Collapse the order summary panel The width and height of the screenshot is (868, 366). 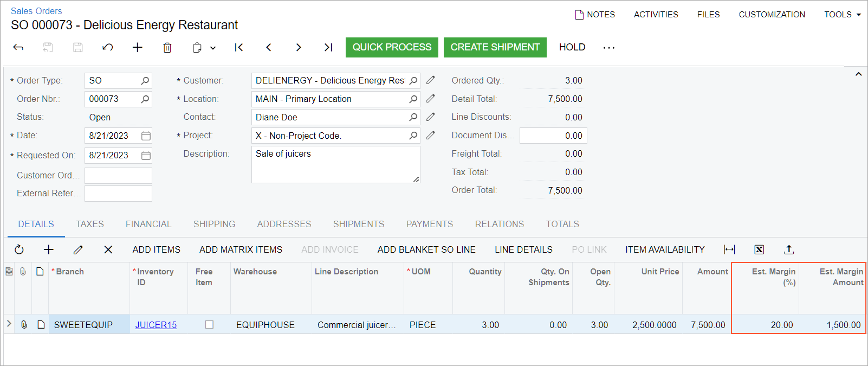click(x=858, y=74)
